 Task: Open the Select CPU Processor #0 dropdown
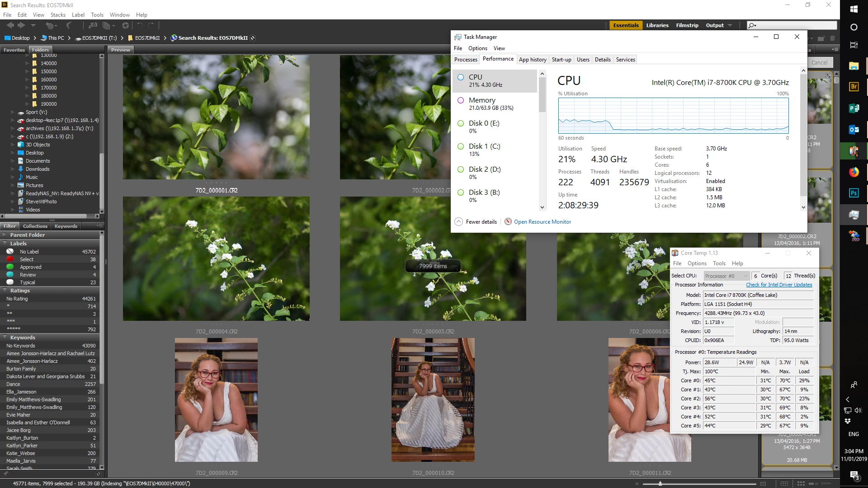726,276
